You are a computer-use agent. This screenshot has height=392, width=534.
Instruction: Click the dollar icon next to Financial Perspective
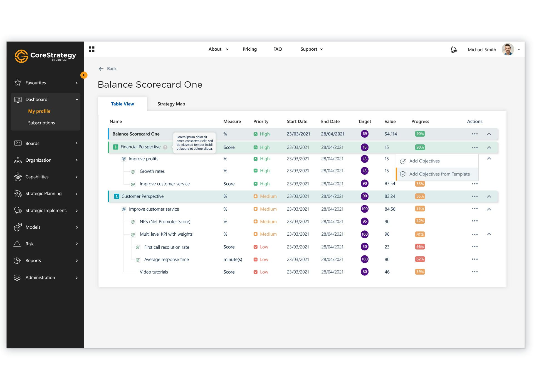pos(115,147)
